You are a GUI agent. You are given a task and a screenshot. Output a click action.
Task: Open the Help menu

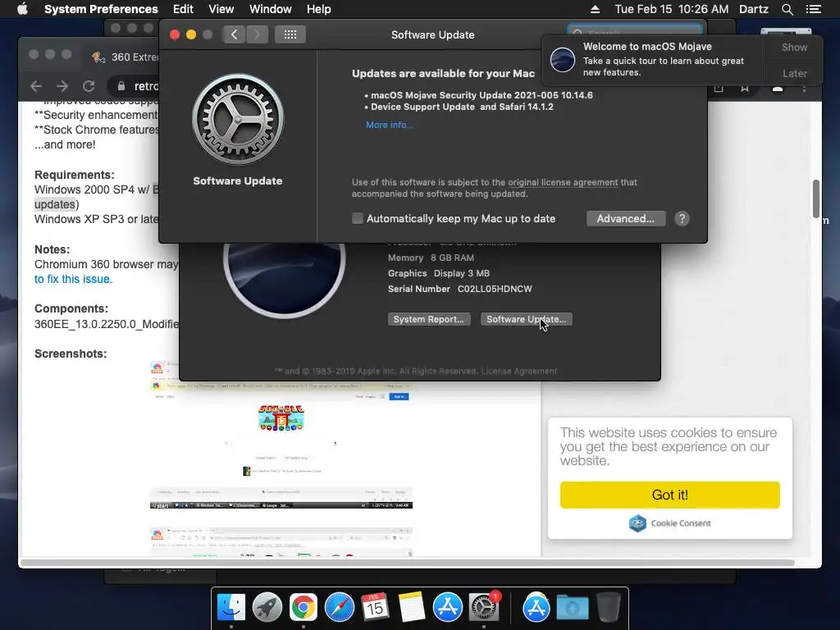point(318,9)
